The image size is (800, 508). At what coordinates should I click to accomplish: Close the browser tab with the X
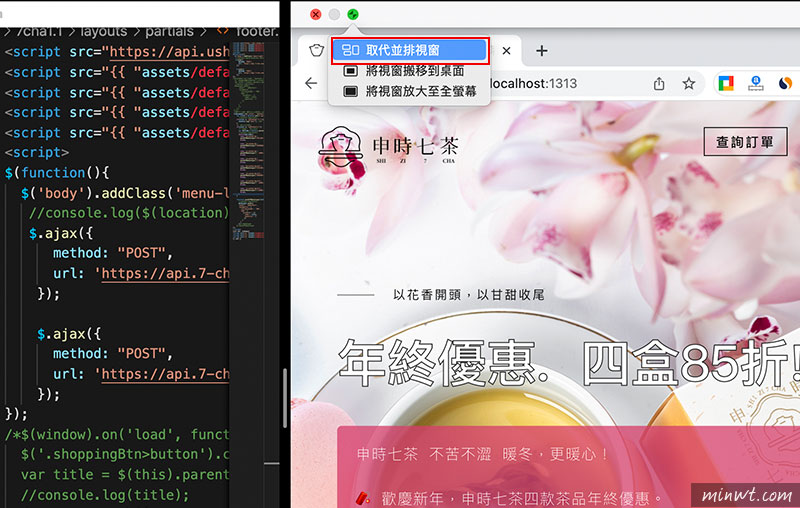click(506, 50)
